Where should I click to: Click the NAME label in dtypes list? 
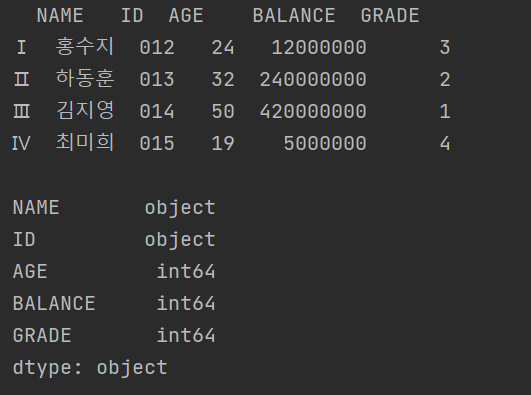coord(36,207)
